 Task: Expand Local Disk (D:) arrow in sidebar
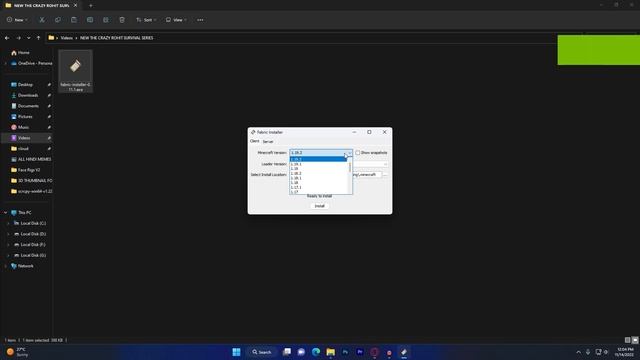(8, 234)
